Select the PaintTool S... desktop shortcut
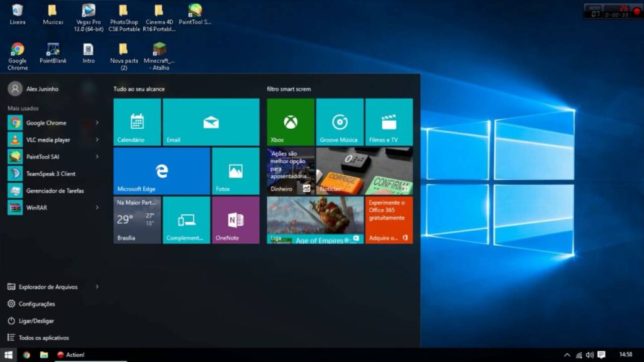This screenshot has width=644, height=362. tap(195, 15)
